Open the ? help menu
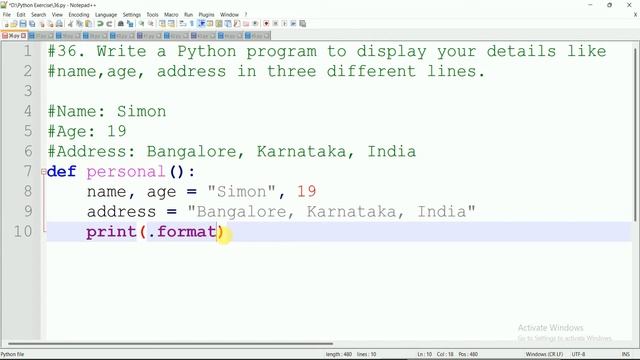Screen dimensions: 640x360 click(x=246, y=14)
